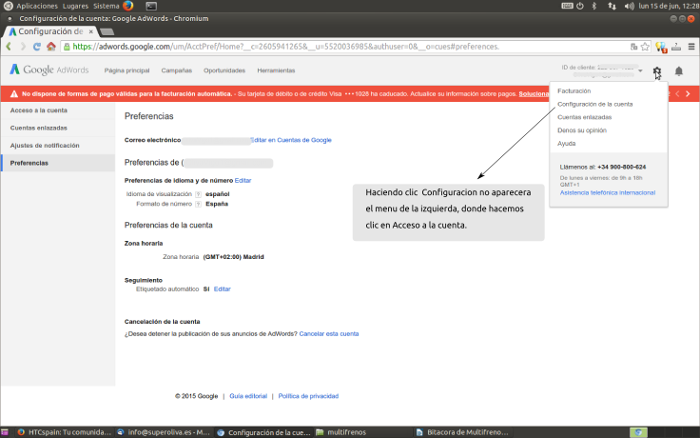The image size is (700, 438).
Task: Open the Campañas tab
Action: 176,71
